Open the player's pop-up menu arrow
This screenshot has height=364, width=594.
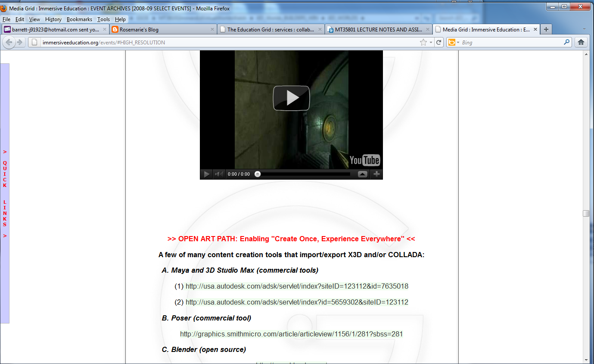pos(363,174)
